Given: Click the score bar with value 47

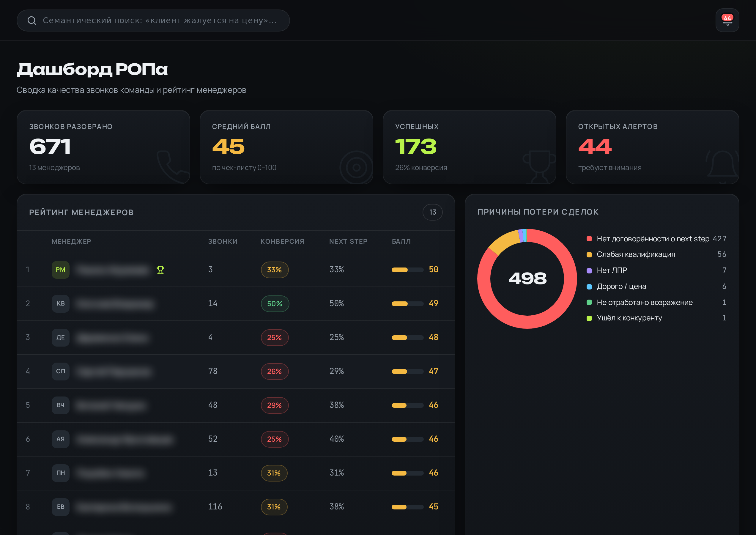Looking at the screenshot, I should coord(407,372).
